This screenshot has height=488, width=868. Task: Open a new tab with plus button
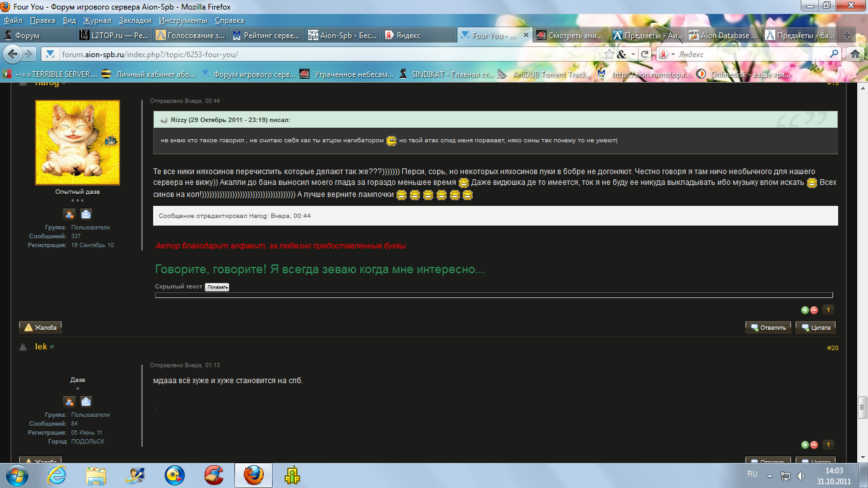click(x=847, y=36)
